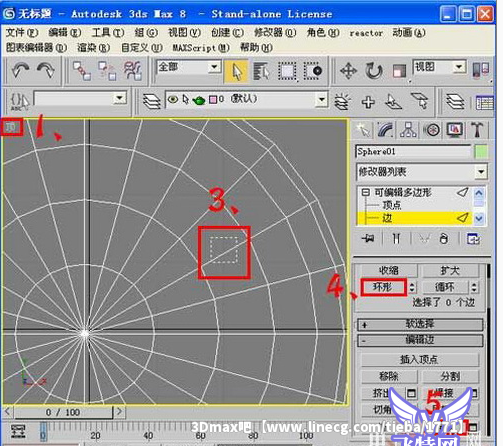Screen dimensions: 503x446
Task: Toggle Show End Result icon
Action: [x=396, y=239]
